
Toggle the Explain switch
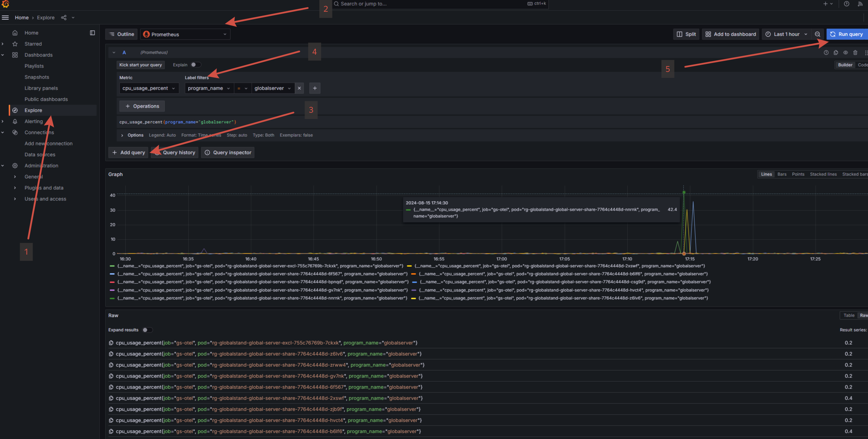pyautogui.click(x=195, y=65)
